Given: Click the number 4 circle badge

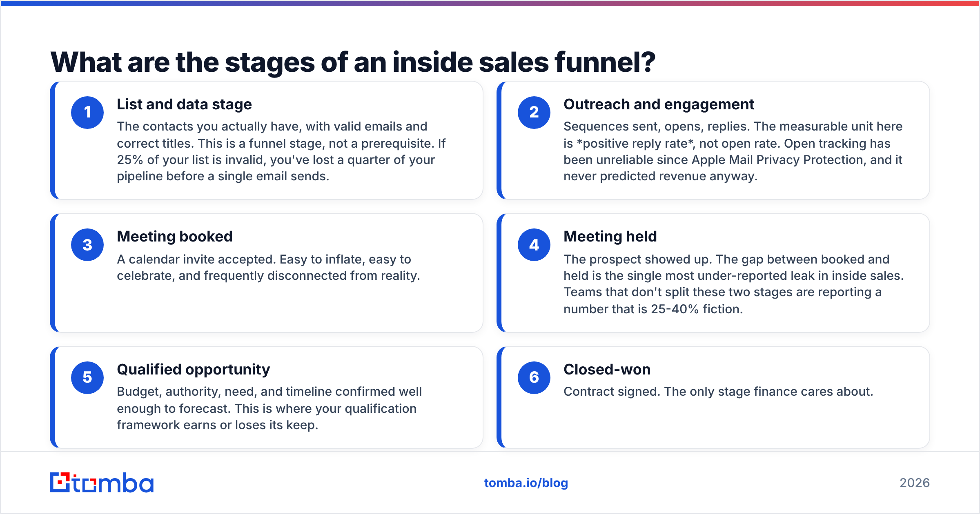Looking at the screenshot, I should coord(534,245).
